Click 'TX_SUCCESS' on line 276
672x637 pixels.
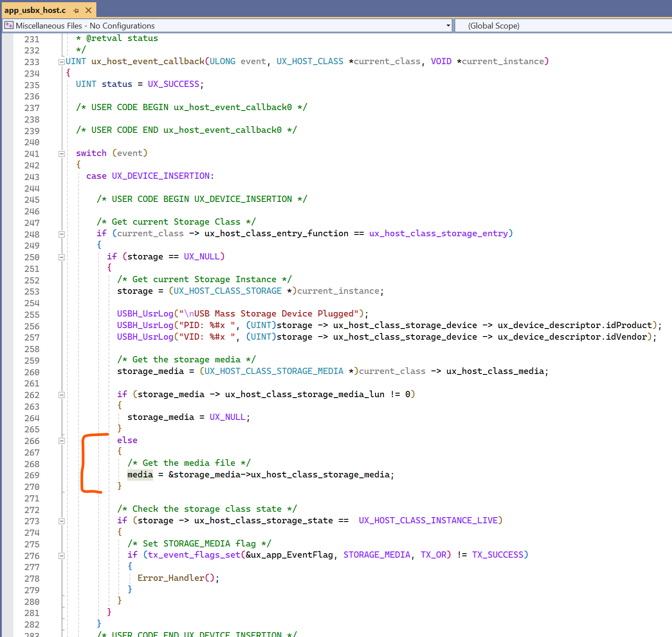tap(498, 555)
